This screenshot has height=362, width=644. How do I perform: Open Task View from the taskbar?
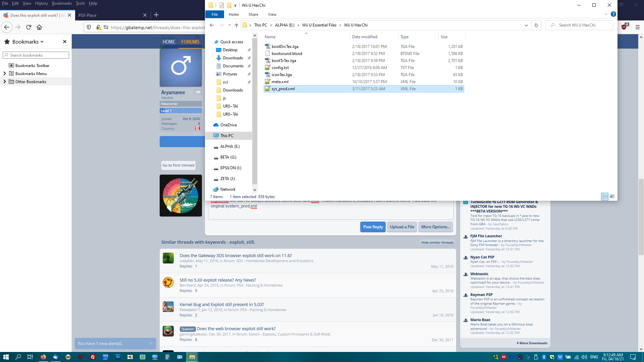pos(30,357)
